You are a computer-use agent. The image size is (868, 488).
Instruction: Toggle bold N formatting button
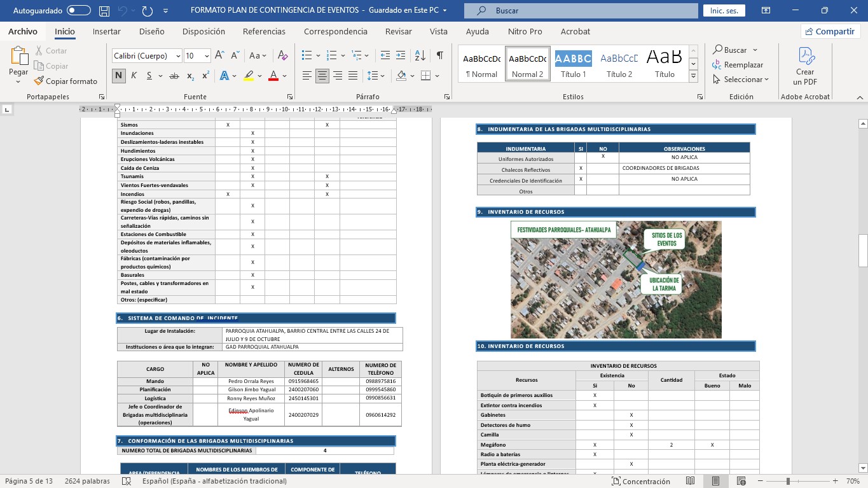119,76
